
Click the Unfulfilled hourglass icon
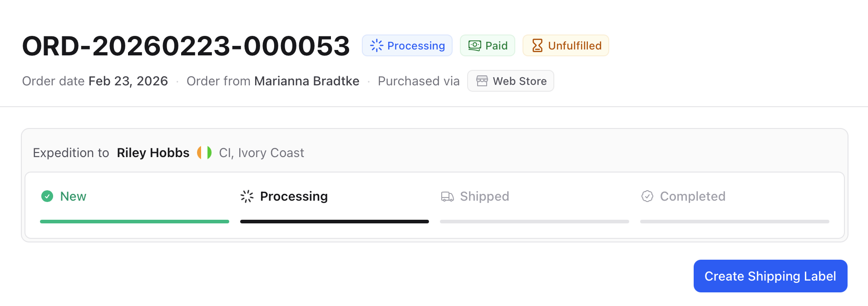[537, 45]
